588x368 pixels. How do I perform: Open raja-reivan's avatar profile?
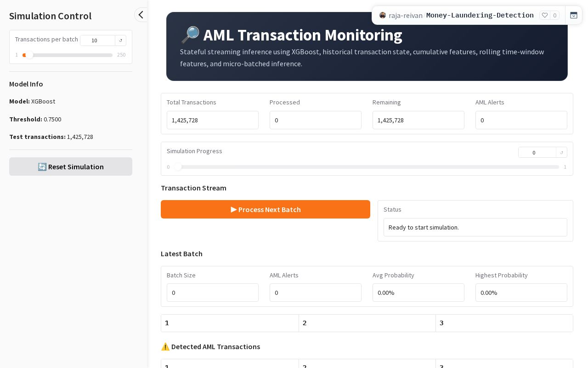coord(383,15)
